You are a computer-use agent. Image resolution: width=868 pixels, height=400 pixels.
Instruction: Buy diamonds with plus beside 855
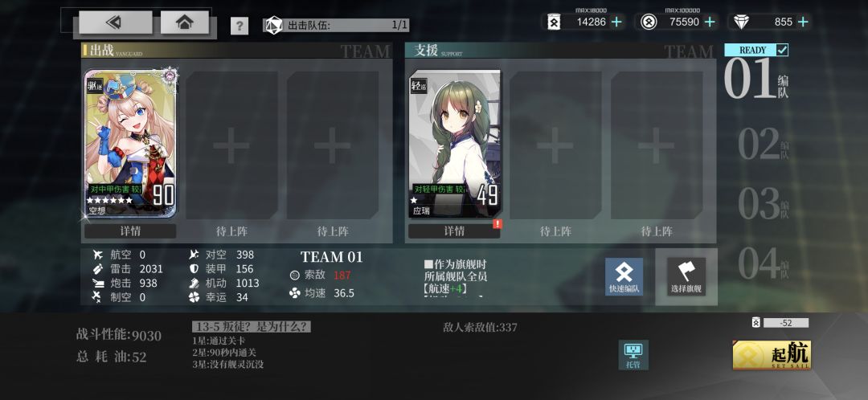click(x=803, y=22)
